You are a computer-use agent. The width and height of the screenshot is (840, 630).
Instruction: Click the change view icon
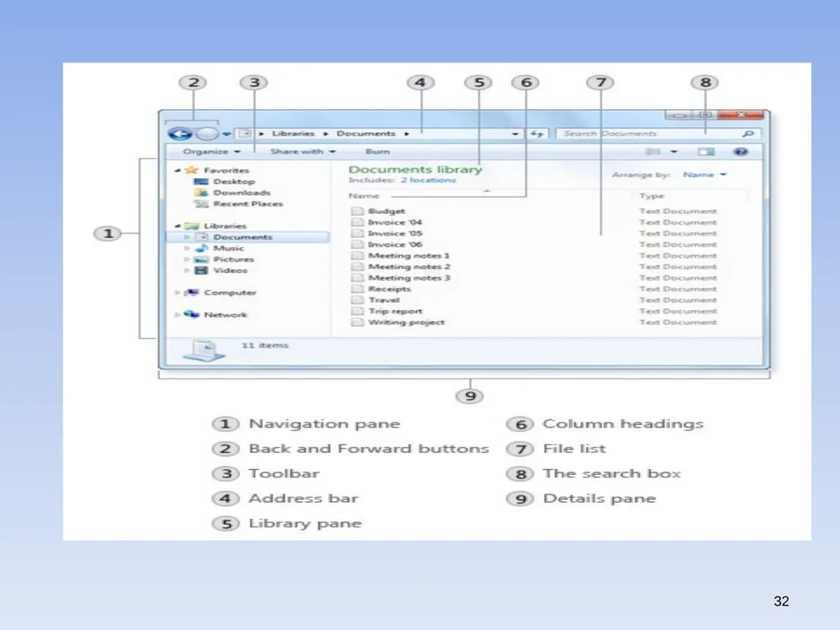coord(653,152)
